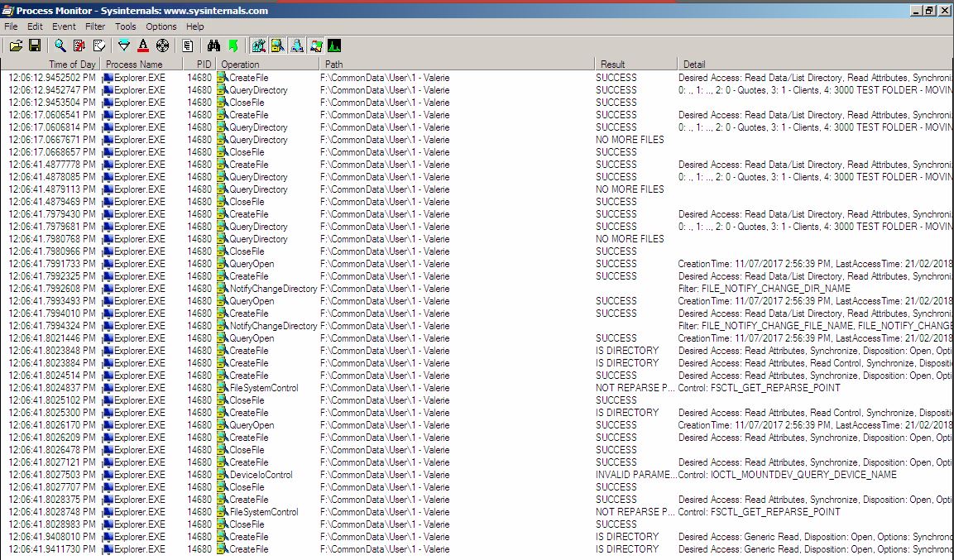954x560 pixels.
Task: Select the path cell in the 12:06:41.4877778 row
Action: point(385,165)
